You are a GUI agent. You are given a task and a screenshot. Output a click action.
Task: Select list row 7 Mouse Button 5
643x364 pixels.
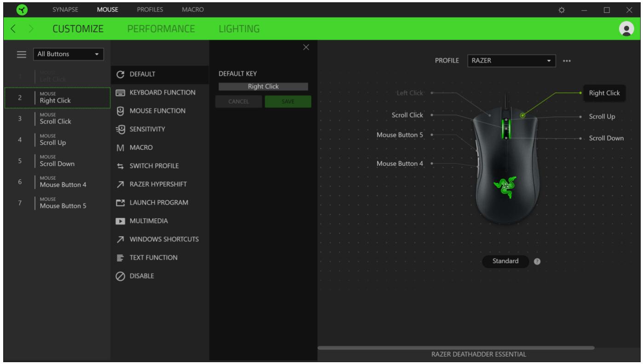tap(57, 203)
